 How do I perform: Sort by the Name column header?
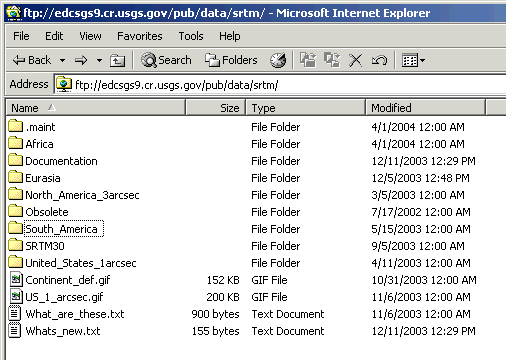95,108
